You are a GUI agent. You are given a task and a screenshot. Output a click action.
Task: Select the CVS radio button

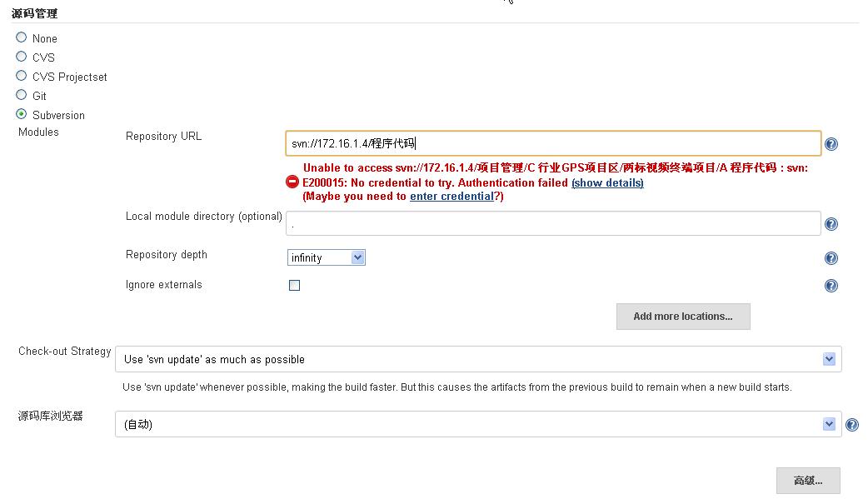(x=22, y=57)
